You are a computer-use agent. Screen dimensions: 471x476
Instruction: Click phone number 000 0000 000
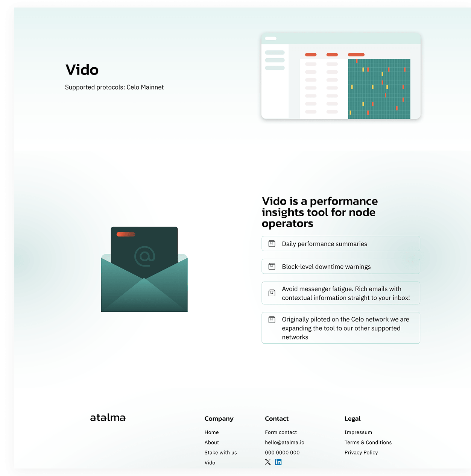pos(283,453)
